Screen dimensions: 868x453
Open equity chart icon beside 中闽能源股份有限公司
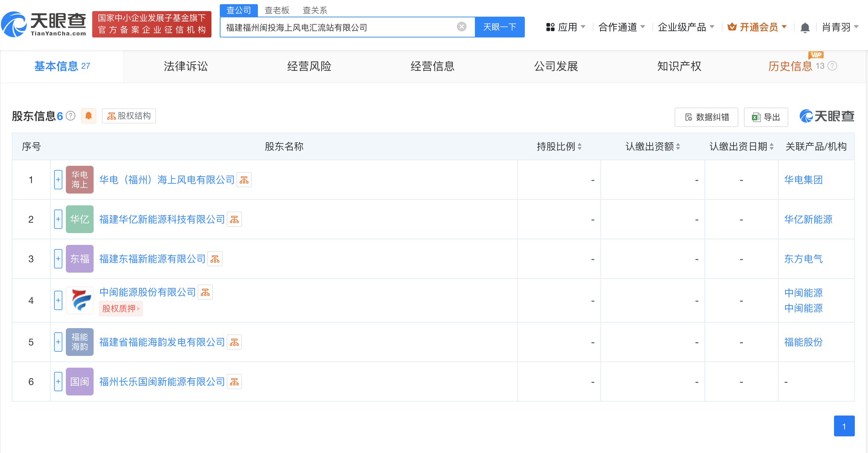coord(205,292)
